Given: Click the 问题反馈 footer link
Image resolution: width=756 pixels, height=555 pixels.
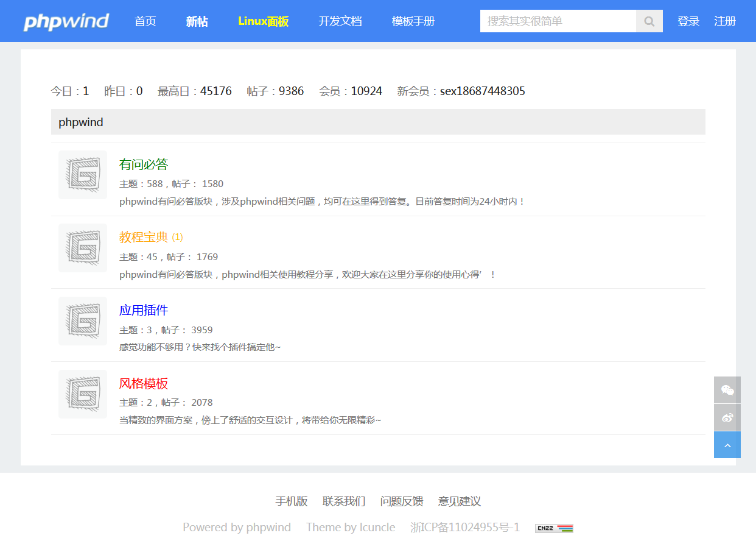Looking at the screenshot, I should tap(402, 501).
